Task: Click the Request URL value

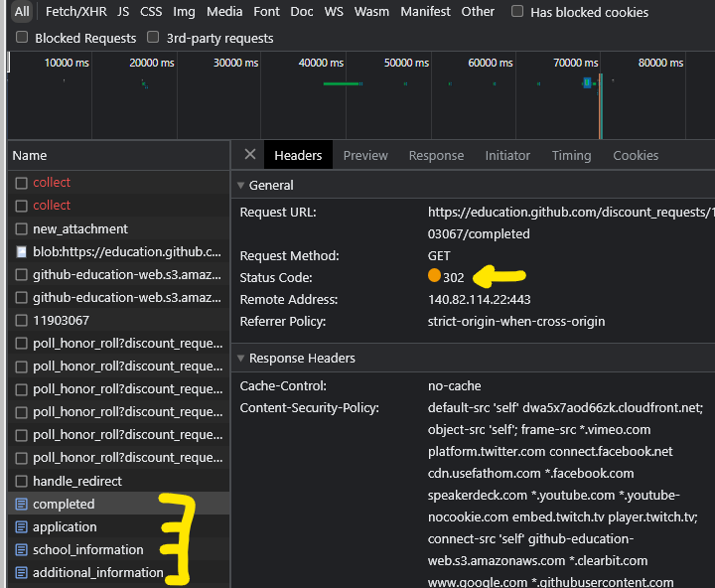Action: 571,223
